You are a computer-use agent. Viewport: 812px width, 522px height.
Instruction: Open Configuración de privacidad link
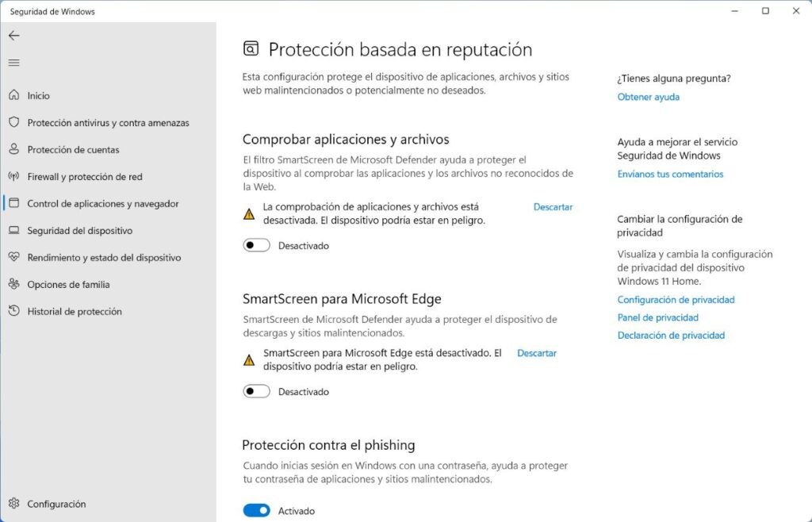pyautogui.click(x=676, y=300)
